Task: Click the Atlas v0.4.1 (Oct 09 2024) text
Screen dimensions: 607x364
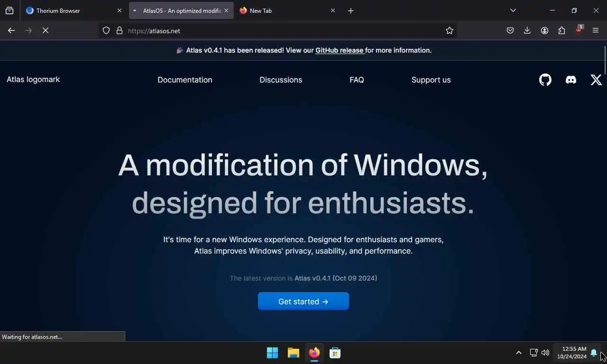Action: coord(336,278)
